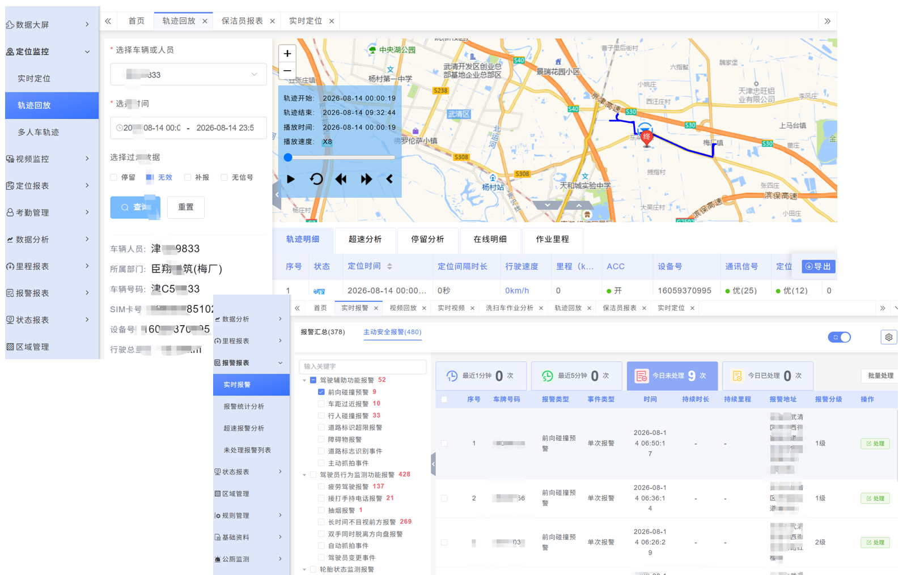
Task: Expand 规则管理 in lower sidebar
Action: [x=251, y=516]
